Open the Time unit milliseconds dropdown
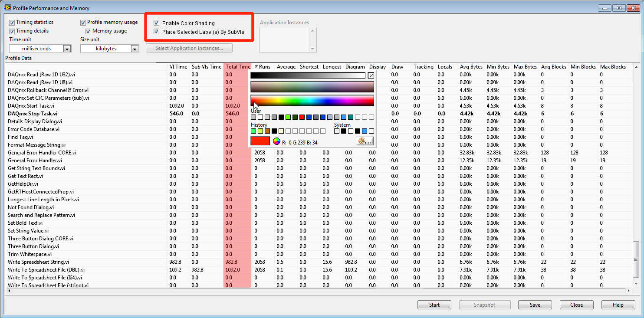 pyautogui.click(x=67, y=49)
